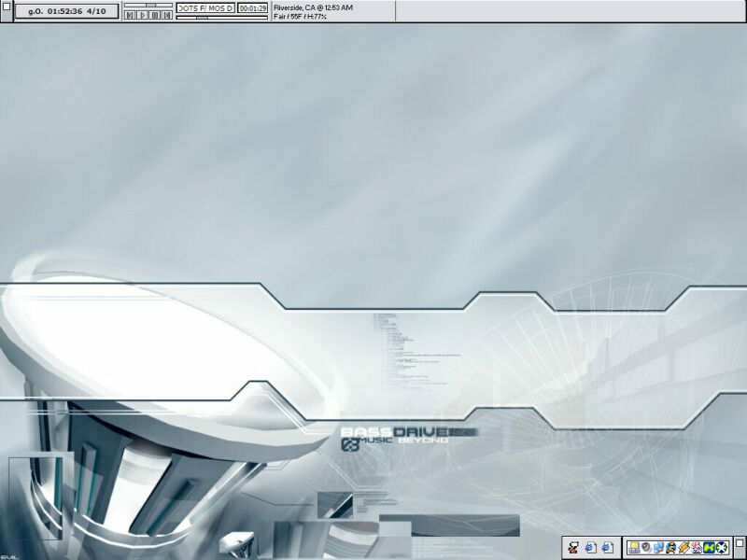747x560 pixels.
Task: Click the small square button left of the clock panel
Action: 6,7
